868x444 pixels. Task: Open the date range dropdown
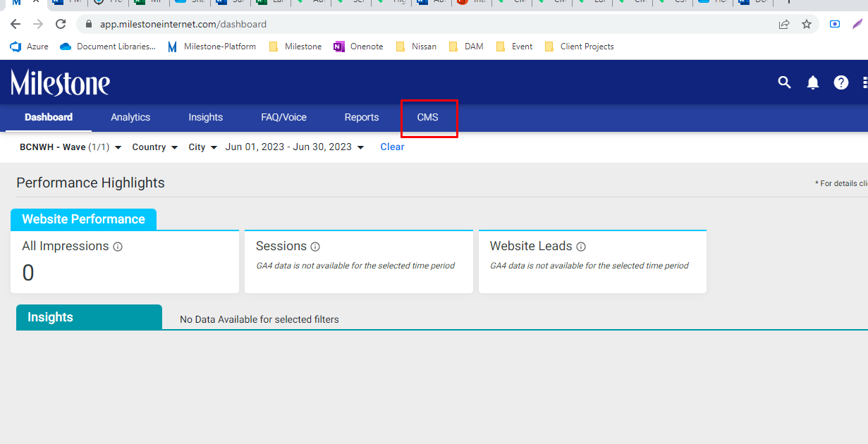[x=295, y=147]
